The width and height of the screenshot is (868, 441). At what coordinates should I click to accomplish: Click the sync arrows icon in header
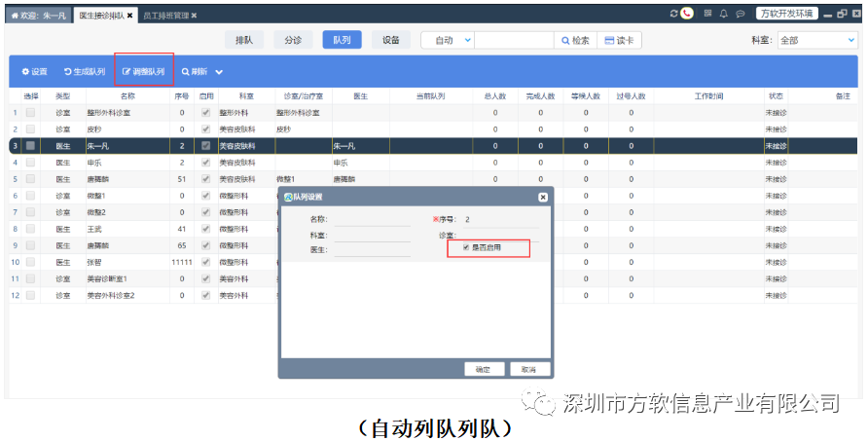click(x=673, y=14)
